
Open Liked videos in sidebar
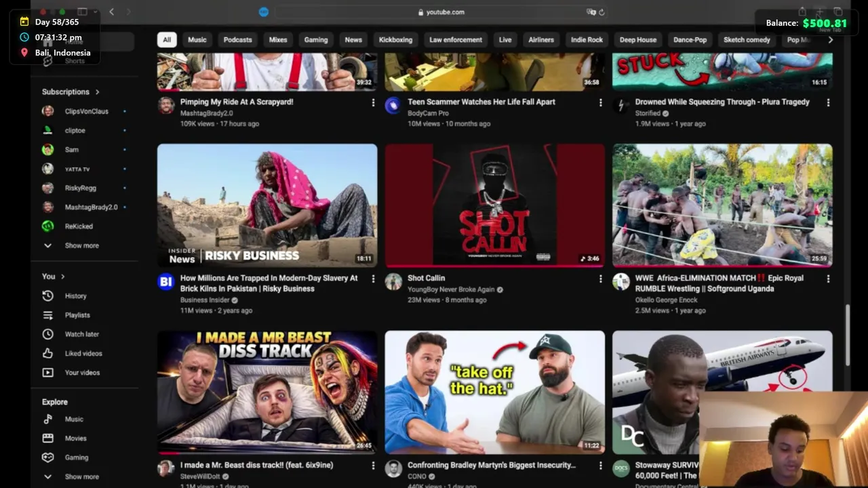click(x=83, y=353)
